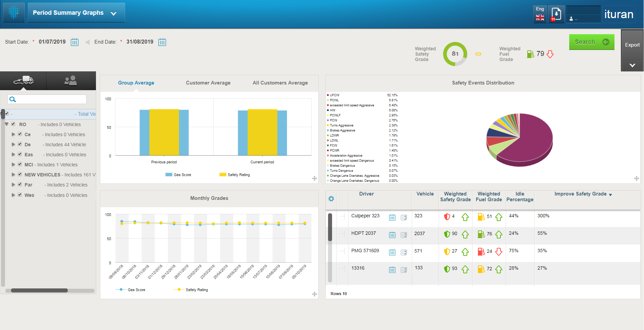
Task: Click the search magnifier icon in tree filter
Action: tap(13, 99)
